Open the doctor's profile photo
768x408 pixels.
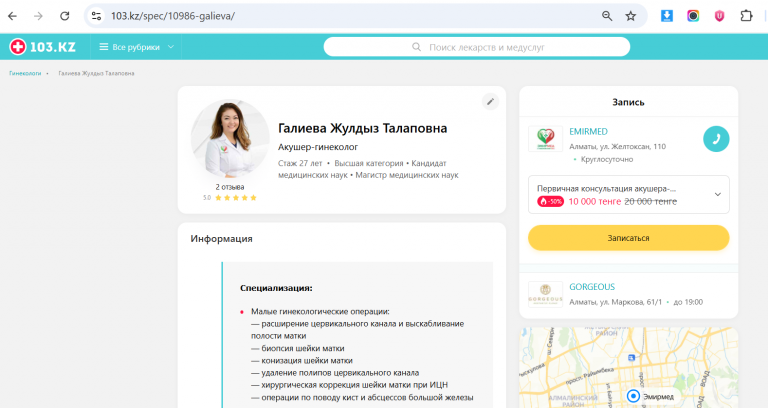pos(230,139)
